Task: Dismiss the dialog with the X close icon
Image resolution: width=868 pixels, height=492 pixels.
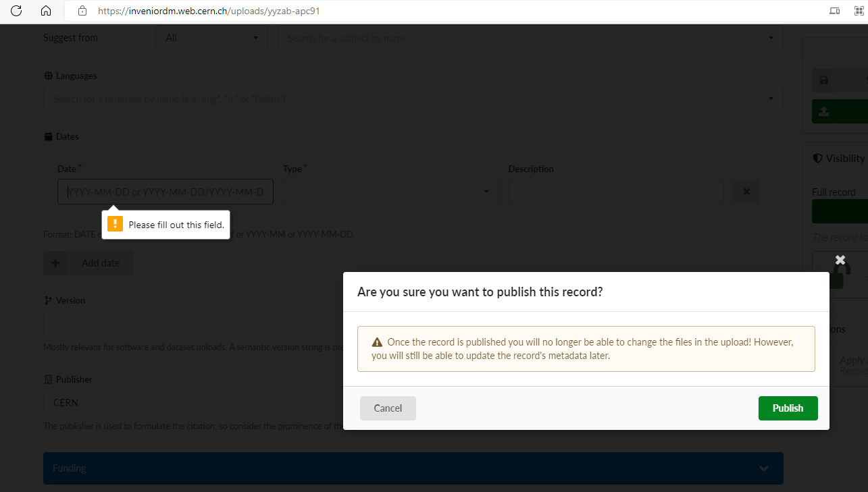Action: coord(840,259)
